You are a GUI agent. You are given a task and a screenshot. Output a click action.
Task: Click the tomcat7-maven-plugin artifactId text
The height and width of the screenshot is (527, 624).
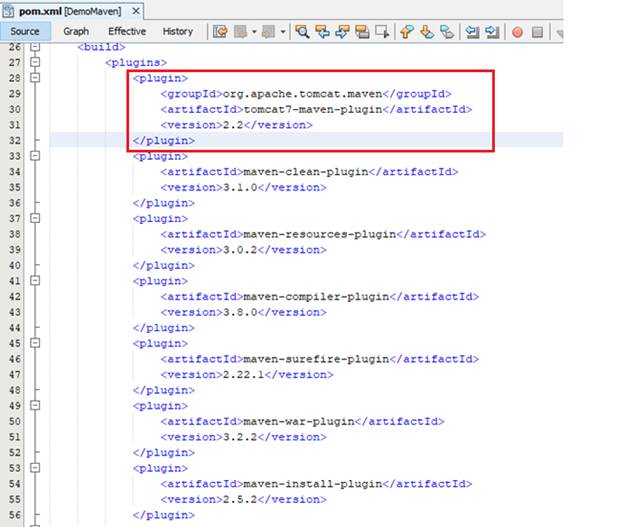[x=313, y=109]
